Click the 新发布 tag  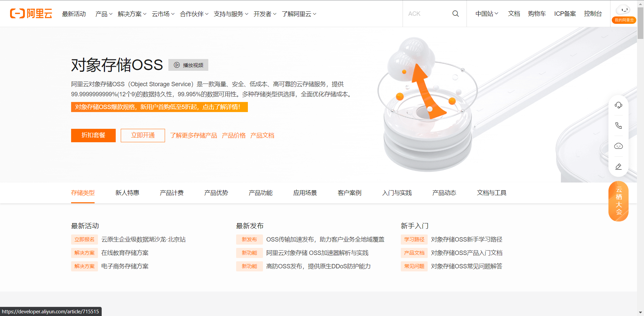250,240
